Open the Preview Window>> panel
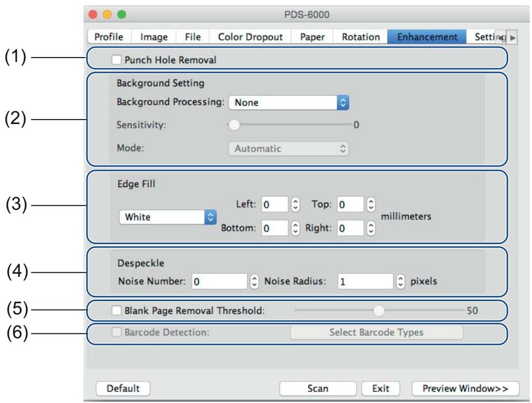Viewport: 532px width, 403px height. tap(465, 389)
